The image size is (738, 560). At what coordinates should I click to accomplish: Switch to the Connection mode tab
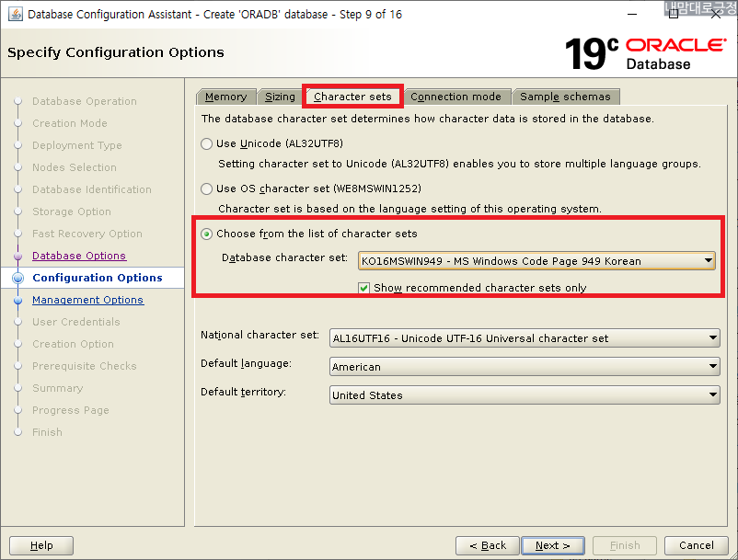click(x=455, y=97)
